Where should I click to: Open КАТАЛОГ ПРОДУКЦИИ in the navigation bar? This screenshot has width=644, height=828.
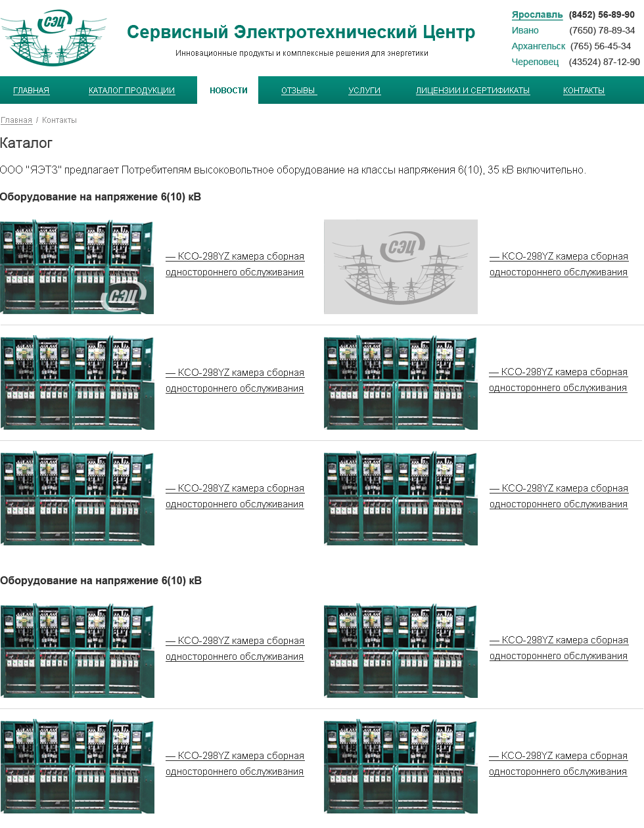tap(131, 91)
